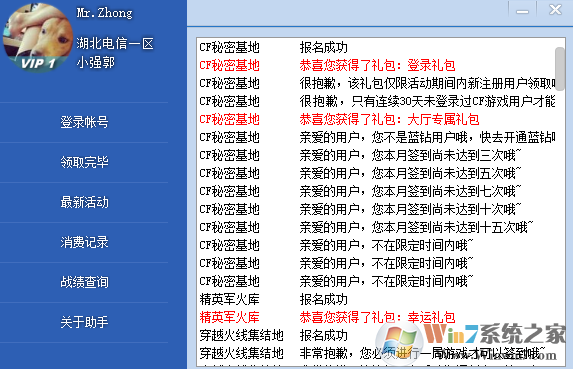Image resolution: width=573 pixels, height=369 pixels.
Task: Click the 小强郭 character name
Action: [x=96, y=62]
